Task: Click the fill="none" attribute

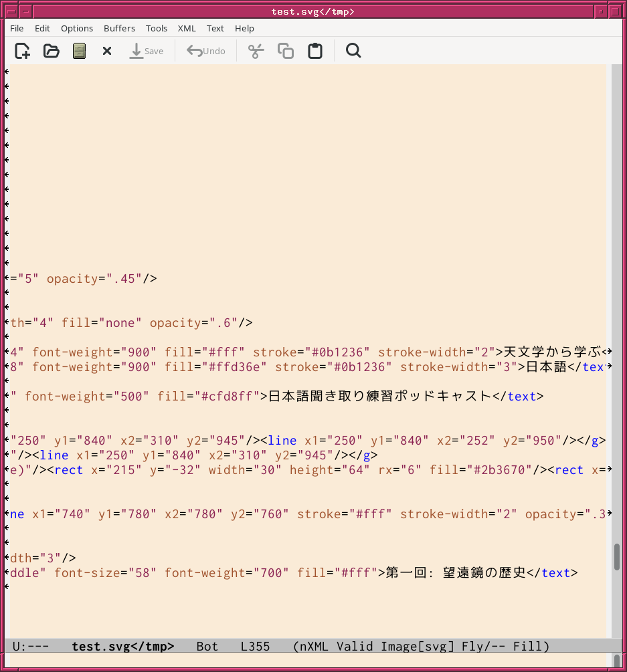Action: [101, 323]
